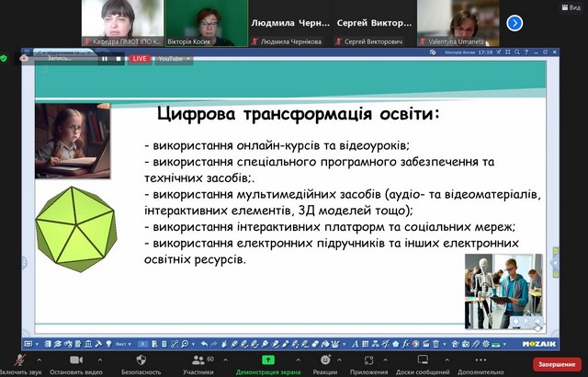
Task: Expand participants options arrow
Action: [x=225, y=360]
